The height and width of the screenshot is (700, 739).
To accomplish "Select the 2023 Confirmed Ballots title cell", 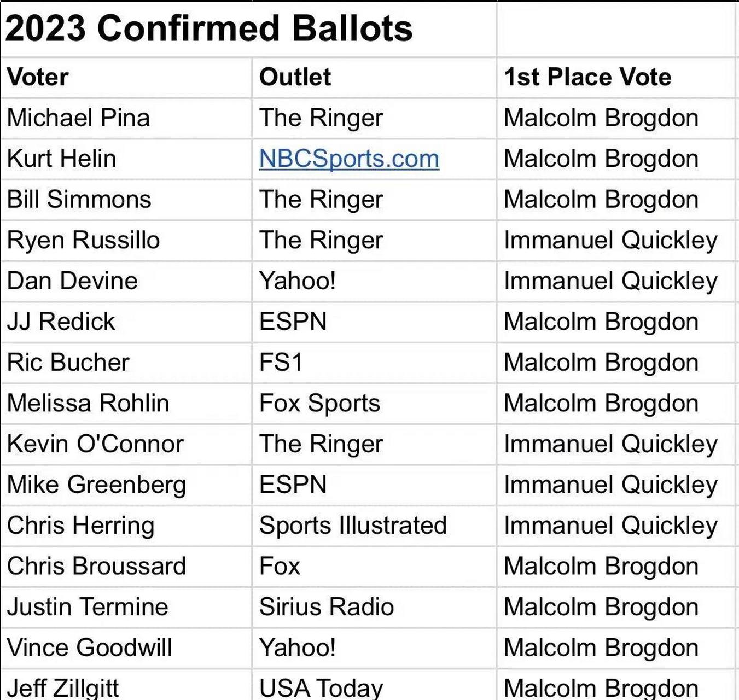I will (x=208, y=28).
